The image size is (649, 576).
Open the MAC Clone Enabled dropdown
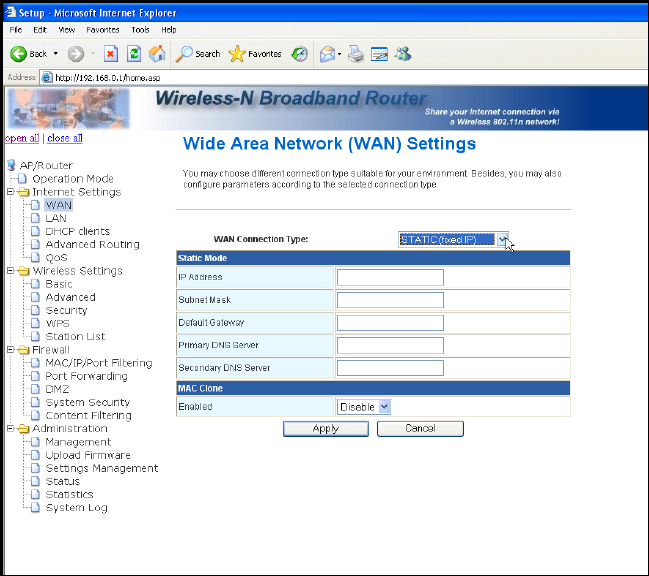pos(364,407)
